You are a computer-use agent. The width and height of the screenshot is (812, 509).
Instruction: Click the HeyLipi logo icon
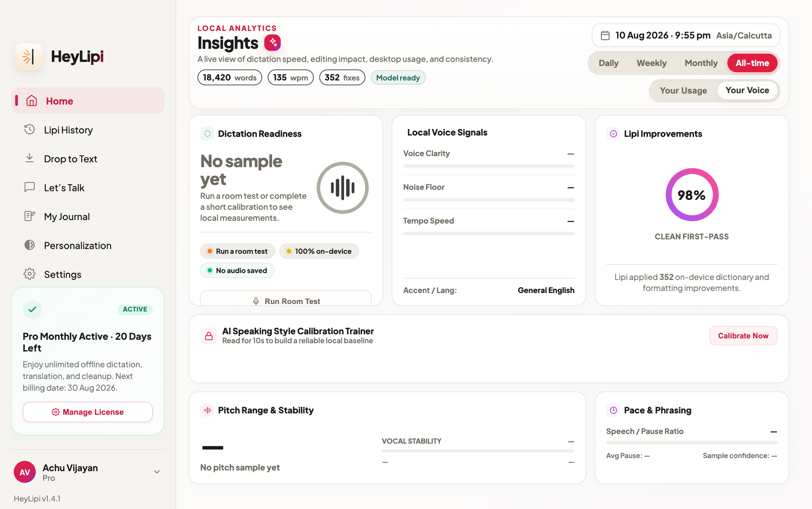tap(29, 57)
